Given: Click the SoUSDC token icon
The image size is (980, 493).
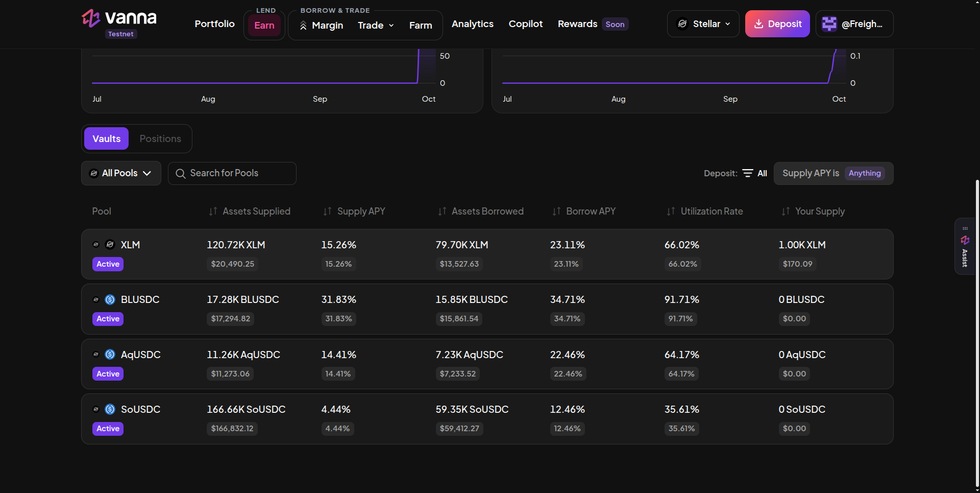Looking at the screenshot, I should [x=110, y=409].
